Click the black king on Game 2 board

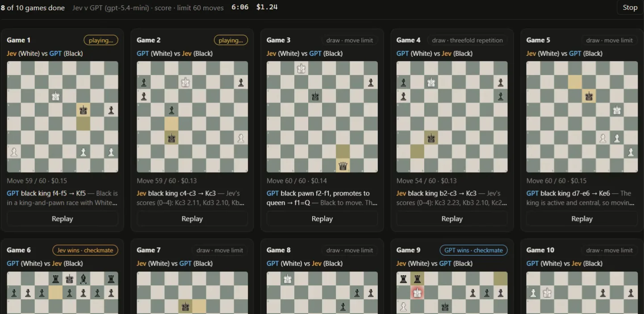tap(171, 138)
